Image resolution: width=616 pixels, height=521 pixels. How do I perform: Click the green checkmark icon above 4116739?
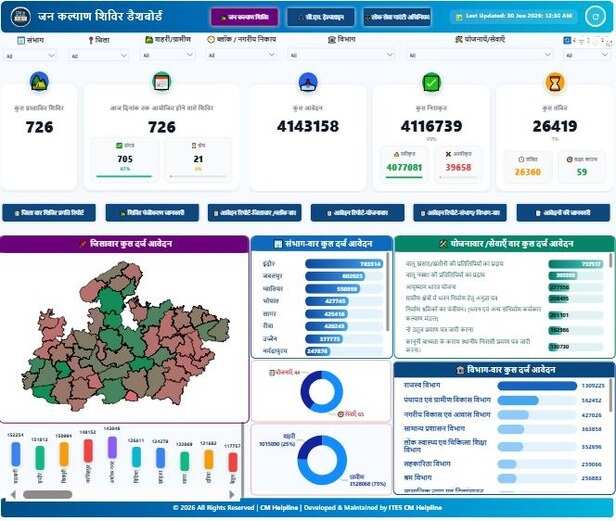(431, 82)
